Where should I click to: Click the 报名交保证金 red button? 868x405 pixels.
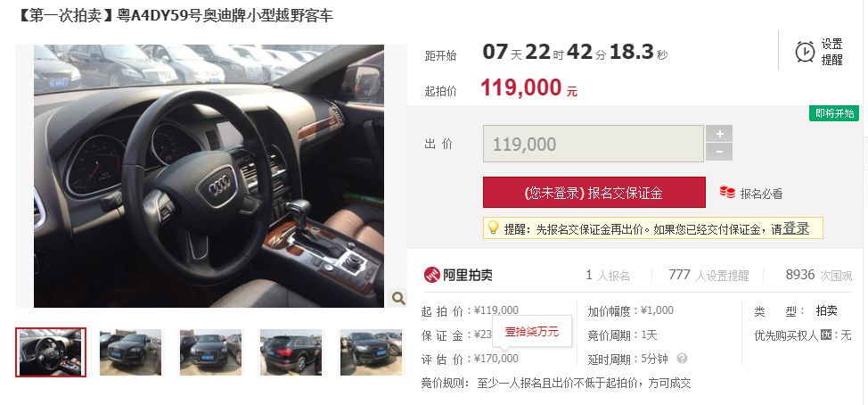coord(594,193)
